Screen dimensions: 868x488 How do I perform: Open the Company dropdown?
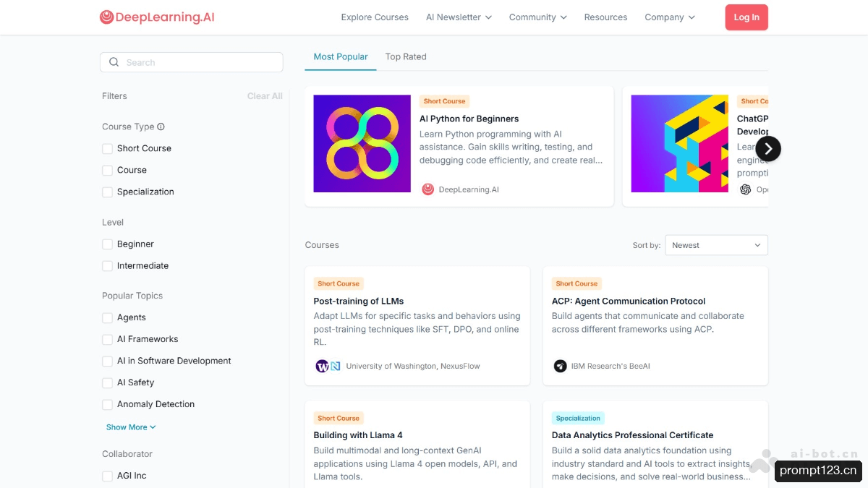670,17
